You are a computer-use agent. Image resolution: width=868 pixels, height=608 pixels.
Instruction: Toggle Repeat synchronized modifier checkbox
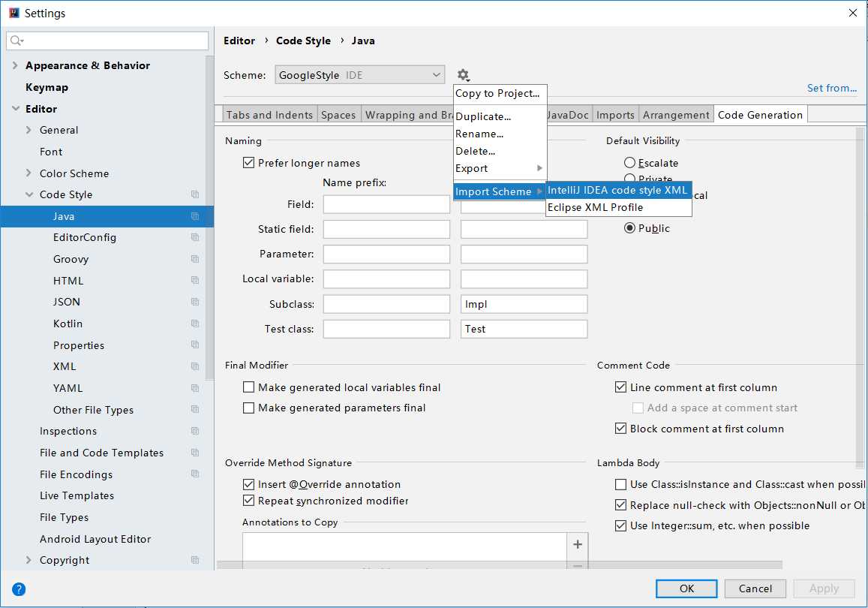[248, 501]
